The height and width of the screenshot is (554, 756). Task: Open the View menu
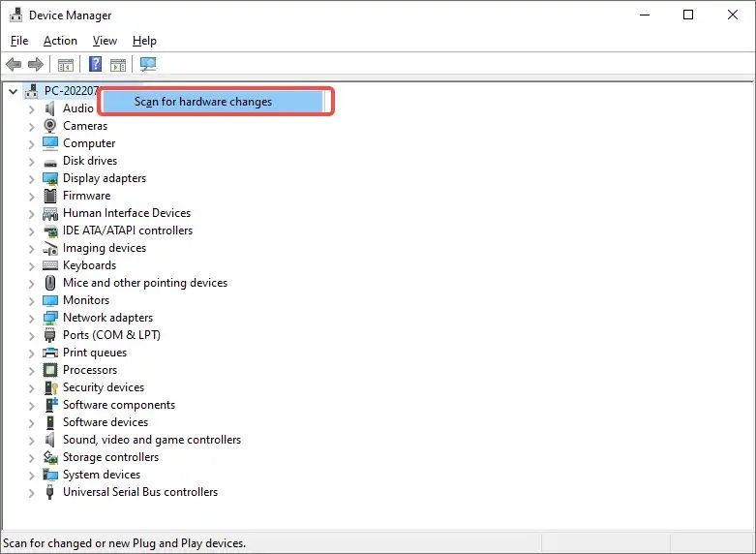105,41
